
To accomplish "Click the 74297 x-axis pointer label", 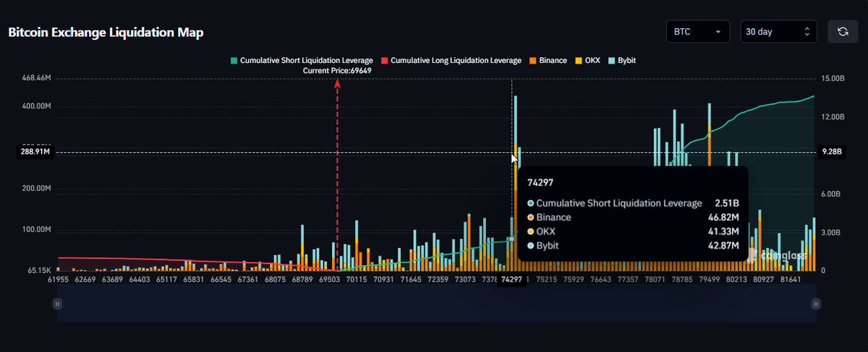I will click(511, 279).
